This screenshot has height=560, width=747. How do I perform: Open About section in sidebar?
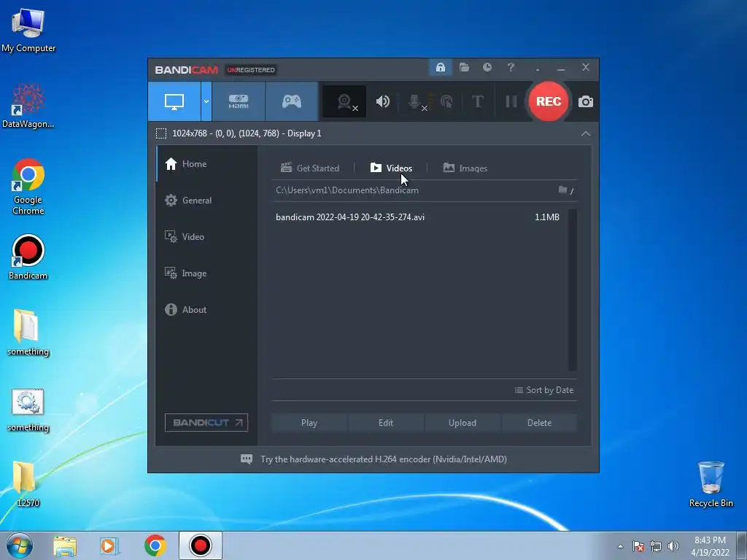(x=206, y=309)
